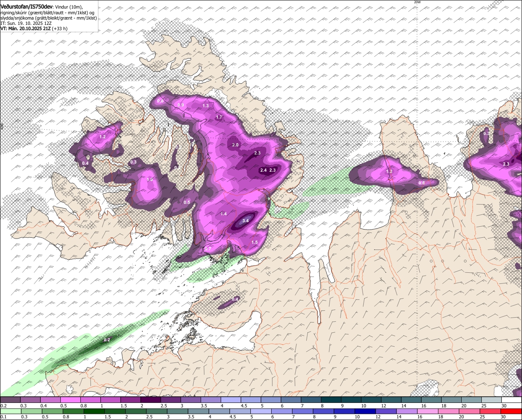Click the 1.3 value label on the map

pos(206,106)
